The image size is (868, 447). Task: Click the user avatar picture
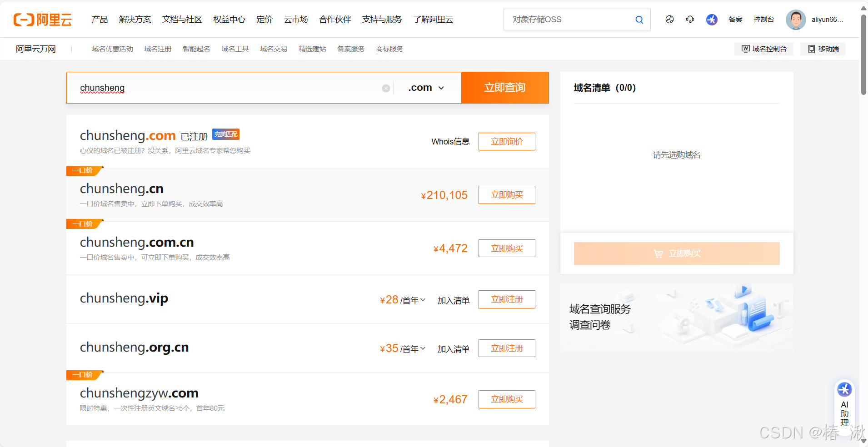pyautogui.click(x=796, y=20)
